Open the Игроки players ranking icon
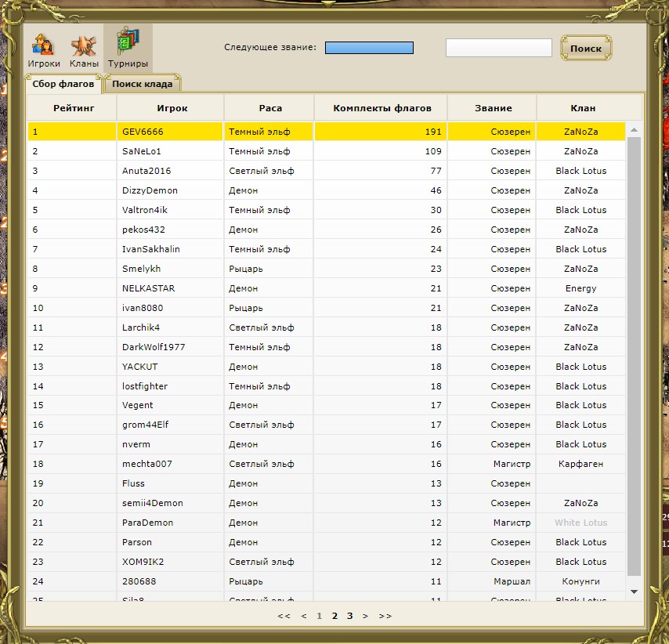669x644 pixels. pyautogui.click(x=44, y=49)
